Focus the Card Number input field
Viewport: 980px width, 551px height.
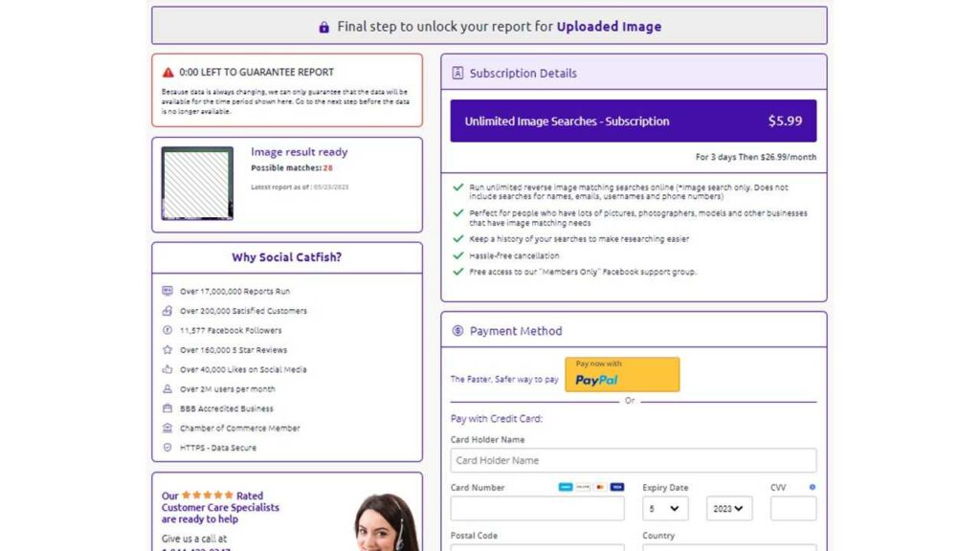pyautogui.click(x=537, y=509)
